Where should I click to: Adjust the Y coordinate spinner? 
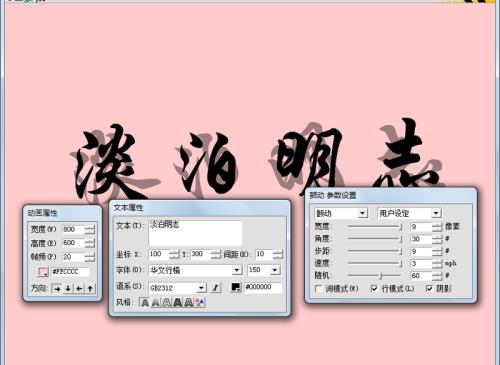click(216, 254)
